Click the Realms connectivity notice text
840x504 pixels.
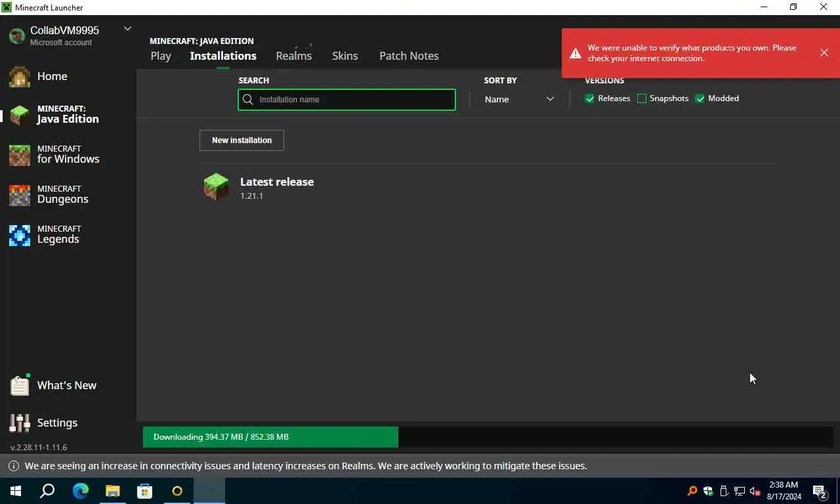pyautogui.click(x=306, y=466)
